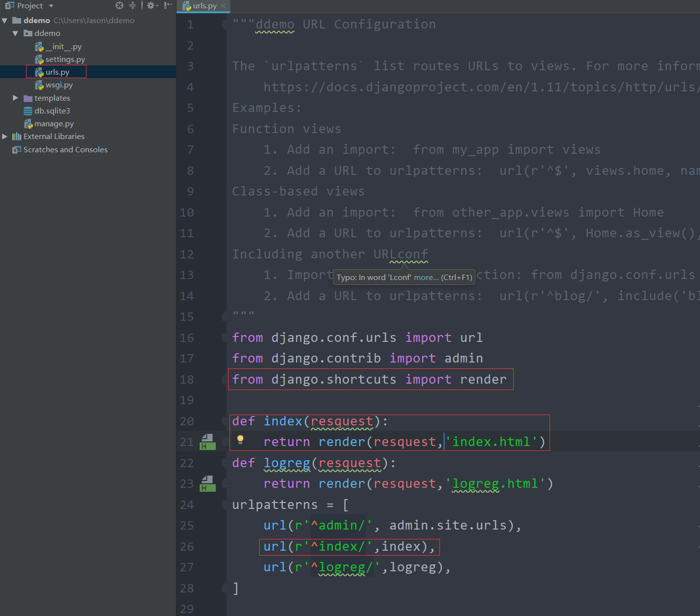
Task: Collapse the ddemo root project folder
Action: [5, 20]
